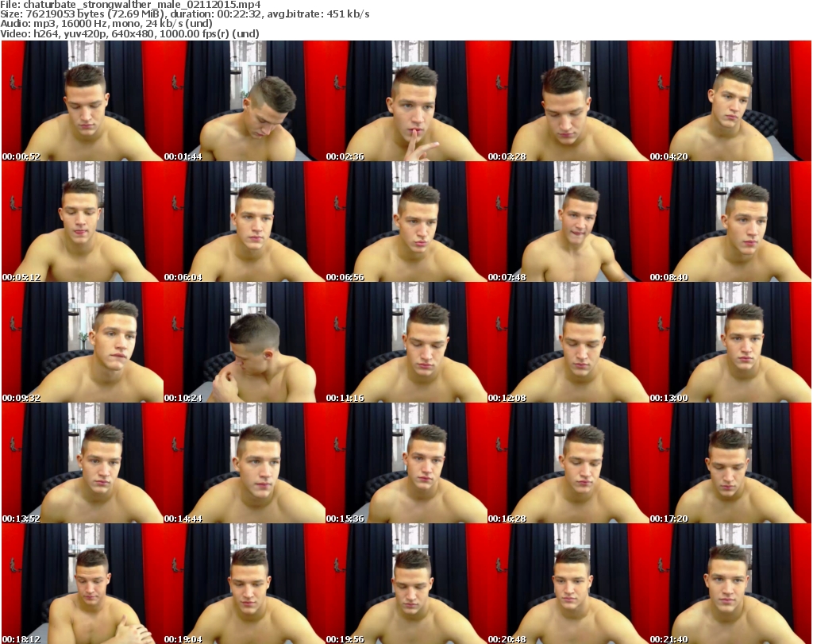The height and width of the screenshot is (644, 813).
Task: Select the thumbnail stamped 00:16:28
Action: tap(568, 463)
